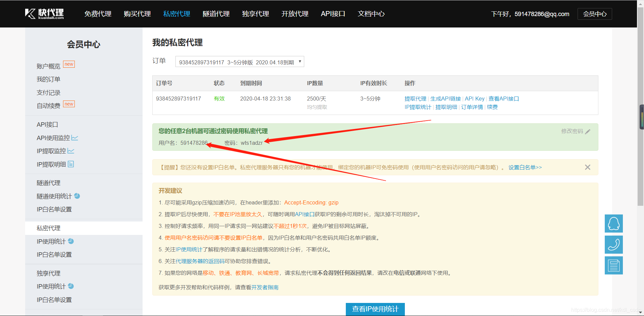Open 隧道使用统计 in the sidebar
644x316 pixels.
pos(54,196)
